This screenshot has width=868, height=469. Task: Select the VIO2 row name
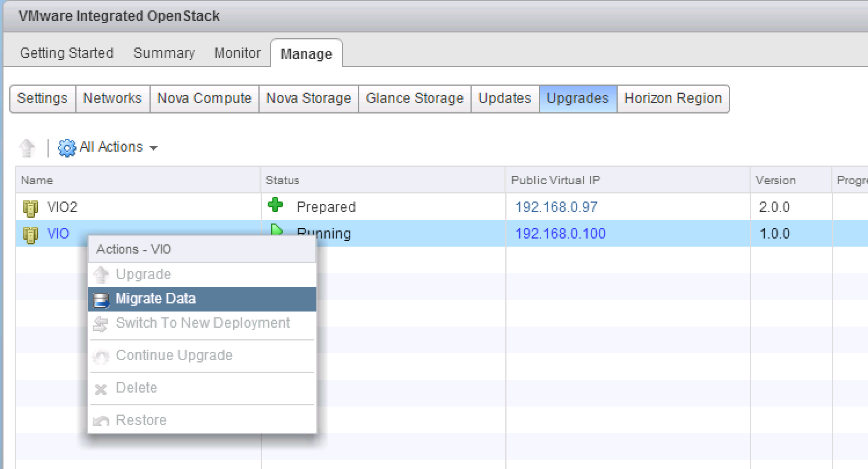pos(61,207)
